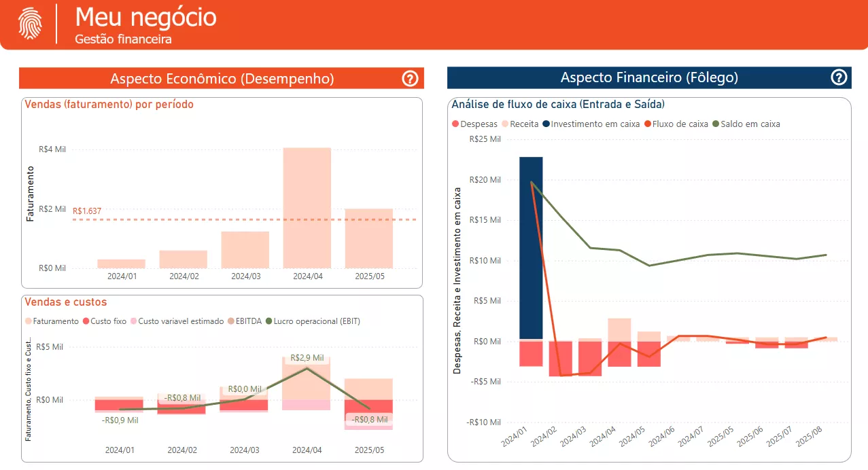Screen dimensions: 868x470
Task: Click the R$25 Mil axis label
Action: pyautogui.click(x=485, y=139)
